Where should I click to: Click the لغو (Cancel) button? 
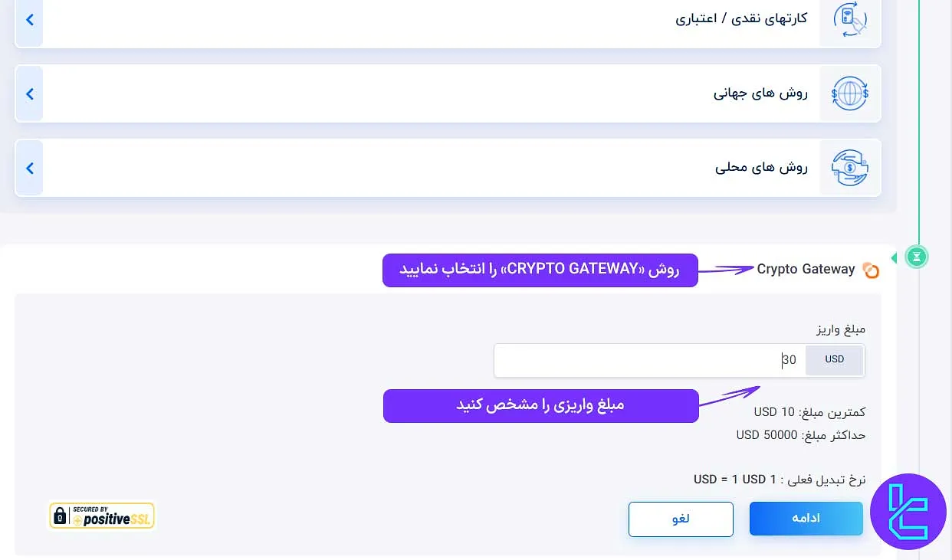point(681,519)
